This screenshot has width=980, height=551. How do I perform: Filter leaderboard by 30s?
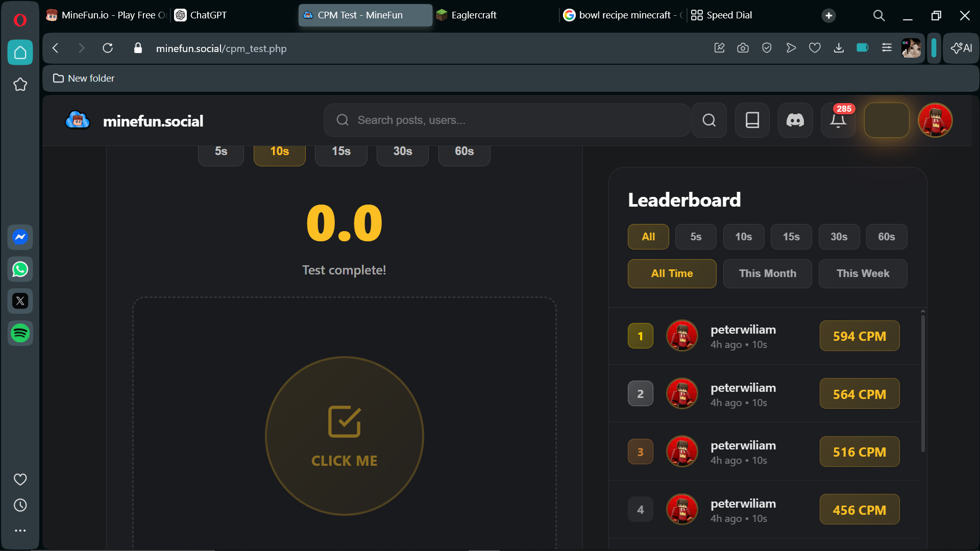839,237
